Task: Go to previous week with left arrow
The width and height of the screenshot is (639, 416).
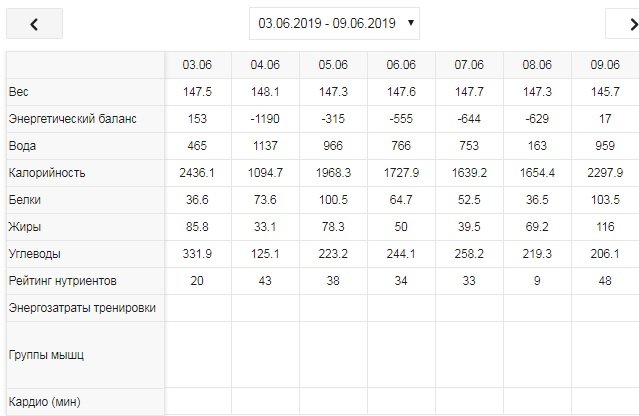Action: [34, 24]
